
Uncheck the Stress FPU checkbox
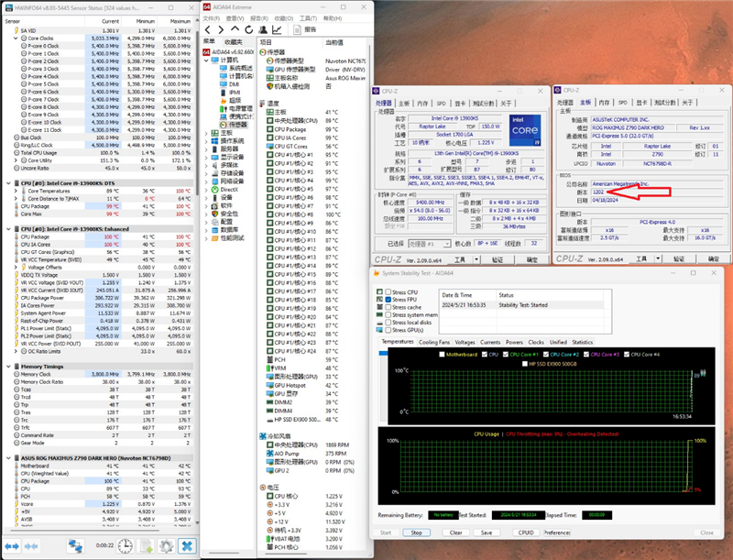[x=388, y=300]
